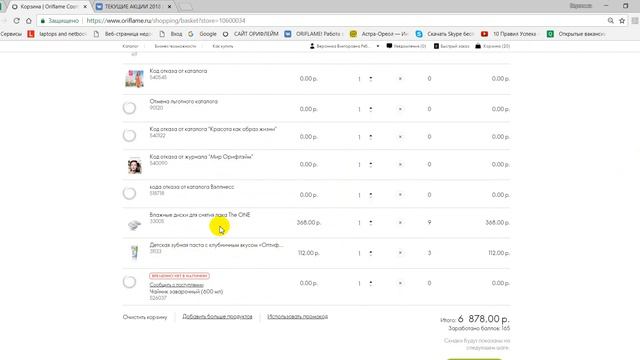Click the oriflame.ru address bar URL

click(x=166, y=20)
